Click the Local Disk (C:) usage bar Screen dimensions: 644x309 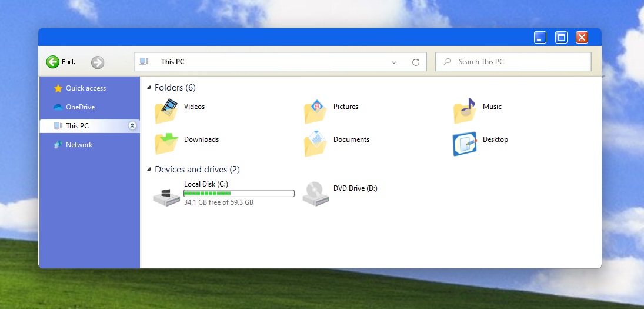point(239,193)
